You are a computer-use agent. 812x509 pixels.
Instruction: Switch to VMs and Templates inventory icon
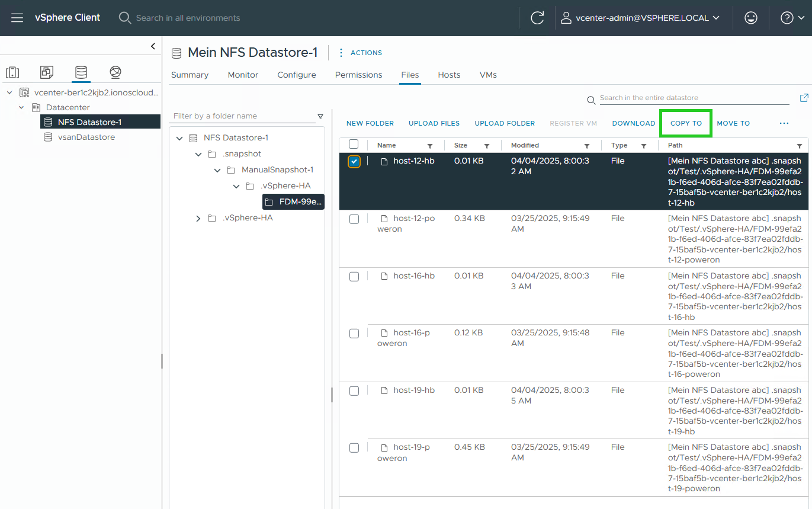47,72
